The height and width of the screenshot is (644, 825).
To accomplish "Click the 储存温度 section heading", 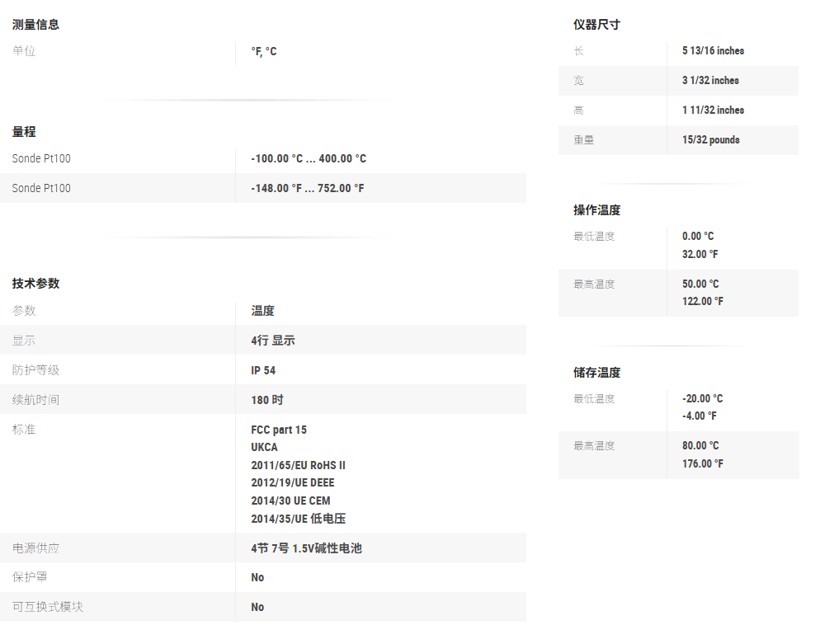I will click(x=596, y=373).
